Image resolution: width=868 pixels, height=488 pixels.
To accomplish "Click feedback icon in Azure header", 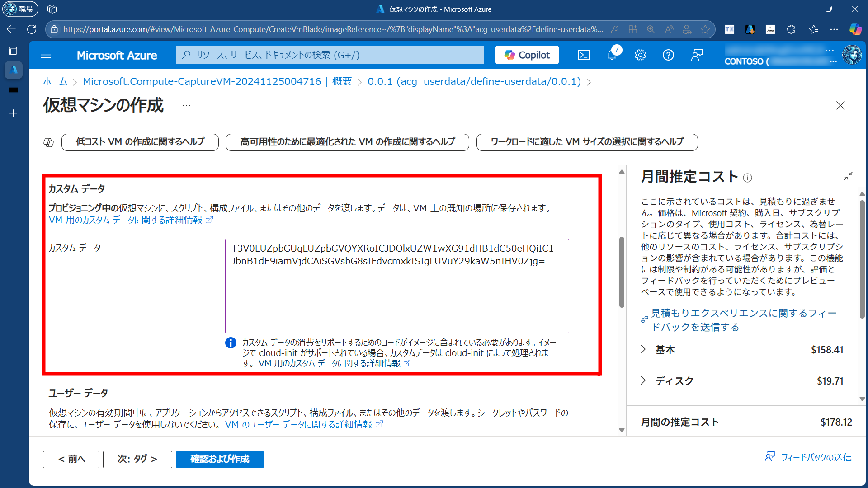I will point(697,55).
